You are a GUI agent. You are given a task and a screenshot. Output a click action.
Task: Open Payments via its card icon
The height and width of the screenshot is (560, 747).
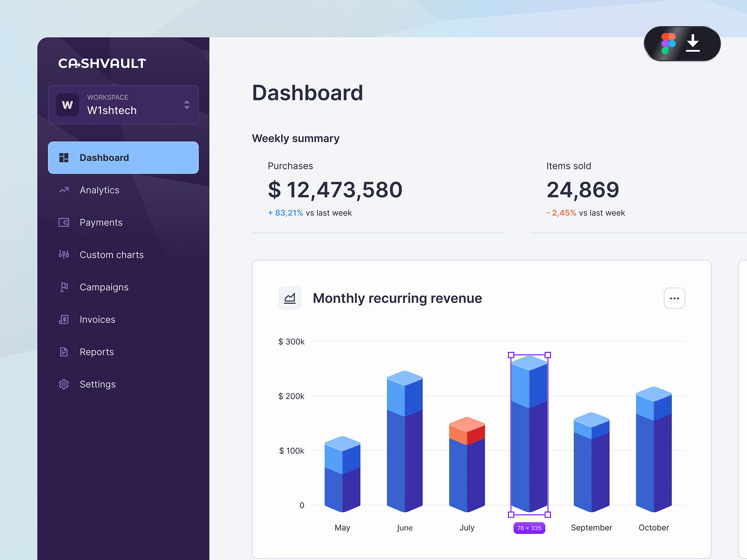(64, 223)
